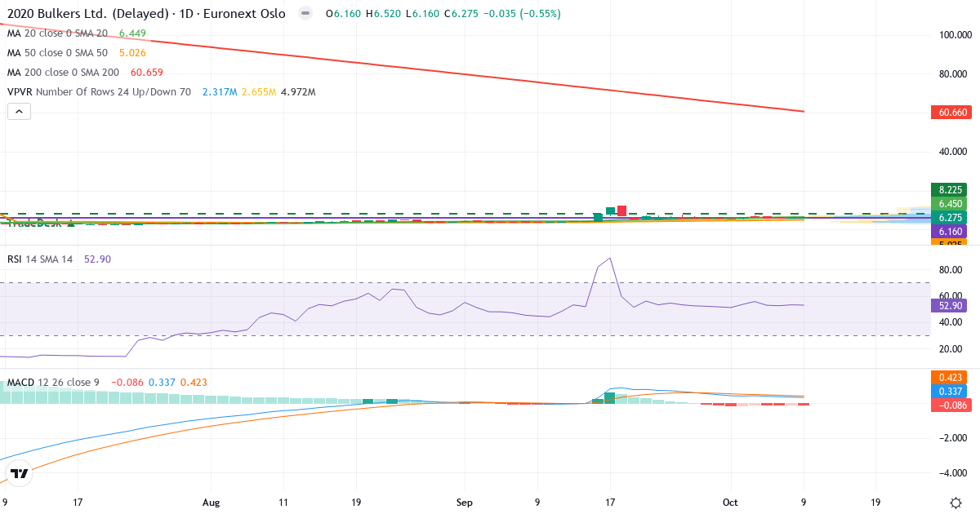980x514 pixels.
Task: Click the 11 date label after Aug
Action: 283,503
